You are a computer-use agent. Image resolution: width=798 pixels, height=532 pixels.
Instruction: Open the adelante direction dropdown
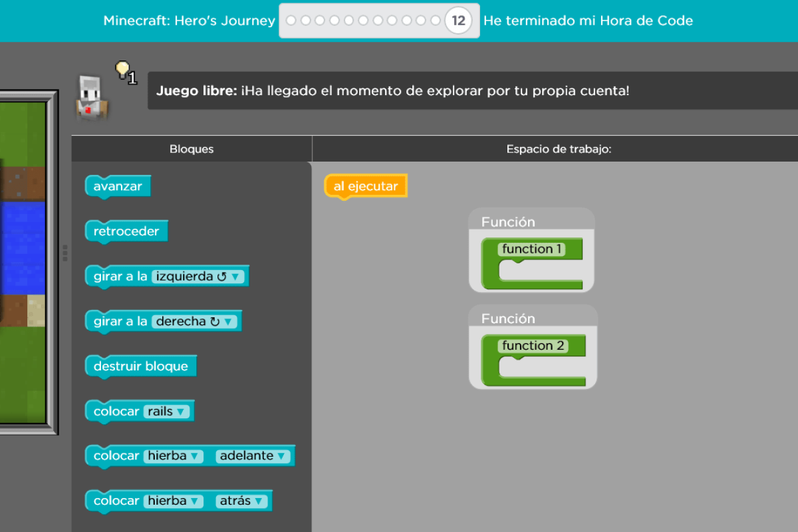[x=253, y=456]
